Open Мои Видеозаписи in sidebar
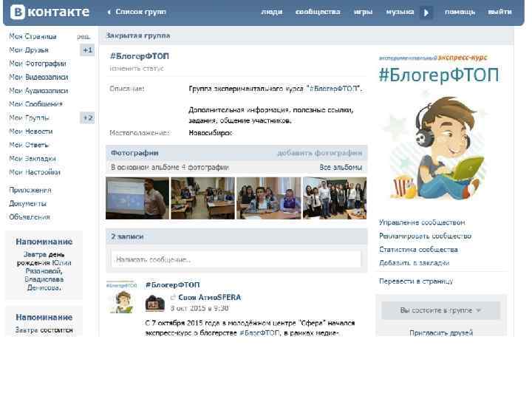This screenshot has height=399, width=532. [x=38, y=78]
